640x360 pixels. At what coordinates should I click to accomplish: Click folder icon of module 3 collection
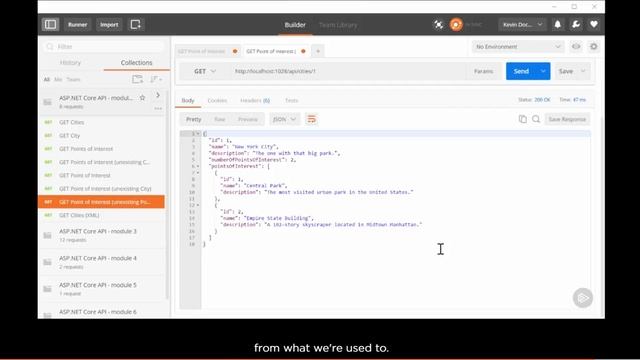pos(48,236)
